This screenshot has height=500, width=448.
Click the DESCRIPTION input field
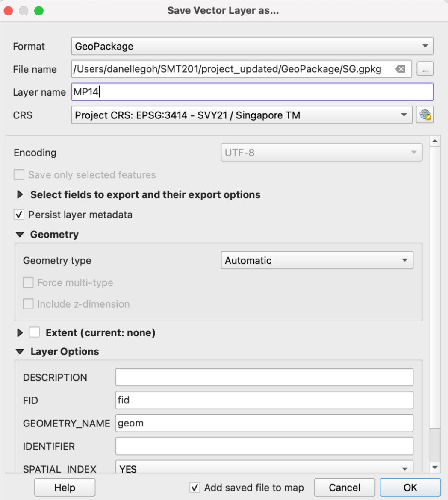pyautogui.click(x=264, y=377)
